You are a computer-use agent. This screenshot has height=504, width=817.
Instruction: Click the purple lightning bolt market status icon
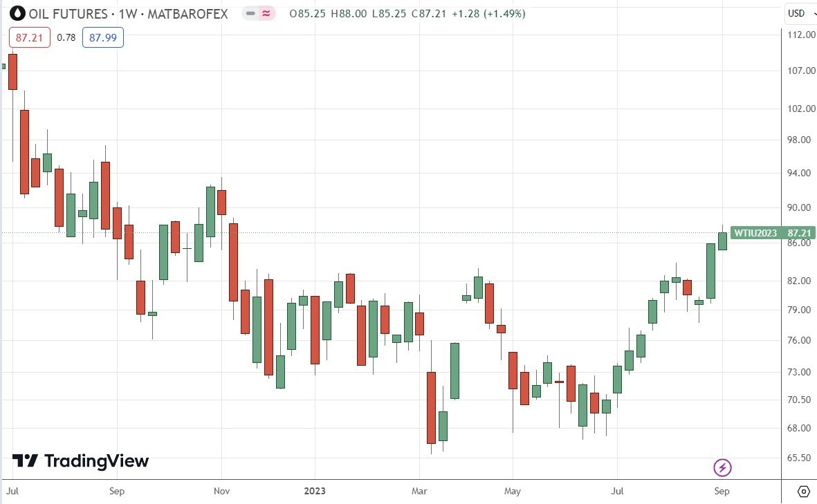click(x=722, y=467)
